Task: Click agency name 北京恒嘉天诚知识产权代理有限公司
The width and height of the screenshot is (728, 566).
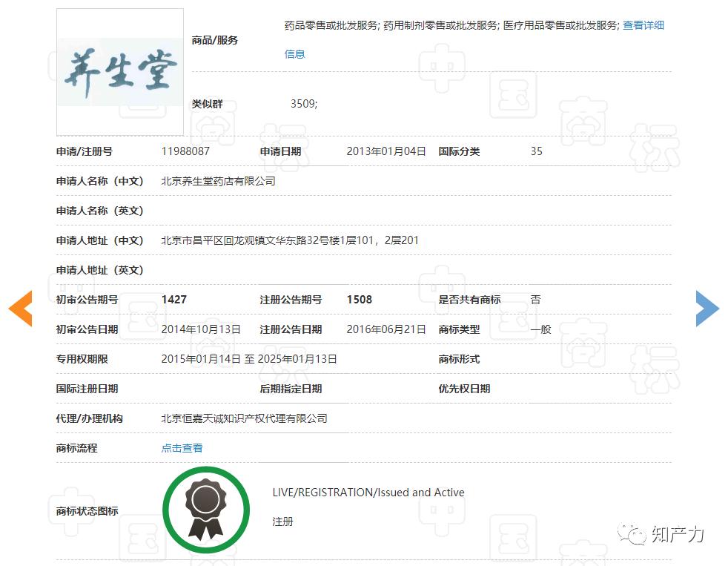Action: (x=245, y=418)
